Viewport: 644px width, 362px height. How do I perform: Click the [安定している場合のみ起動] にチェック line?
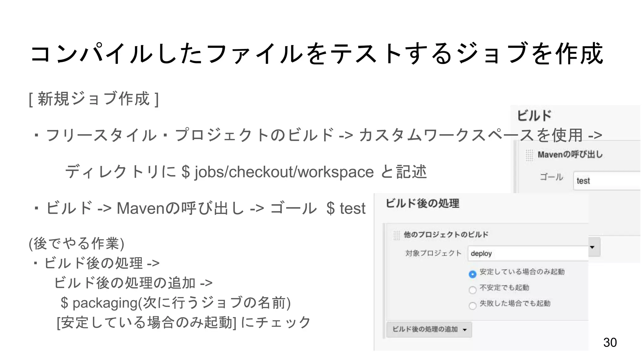point(184,322)
